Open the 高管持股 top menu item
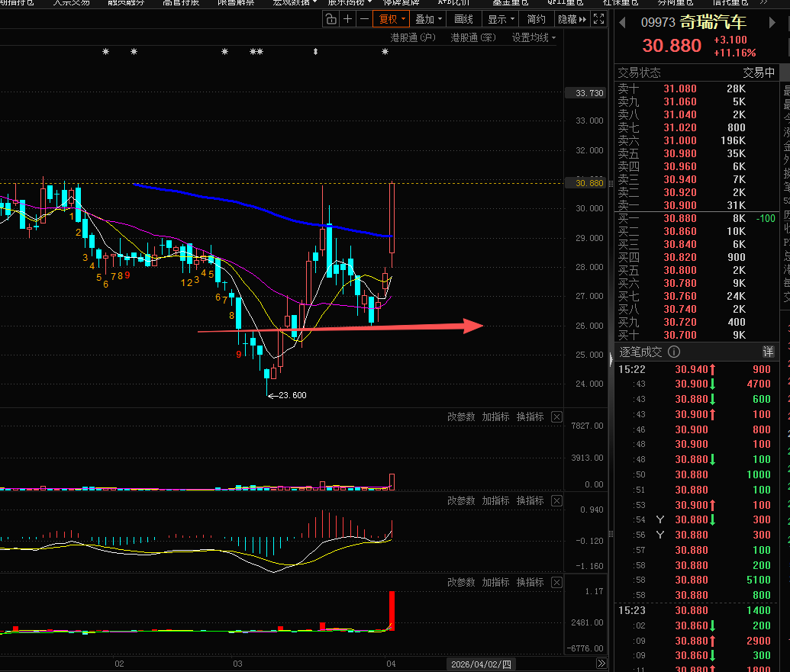 click(181, 2)
